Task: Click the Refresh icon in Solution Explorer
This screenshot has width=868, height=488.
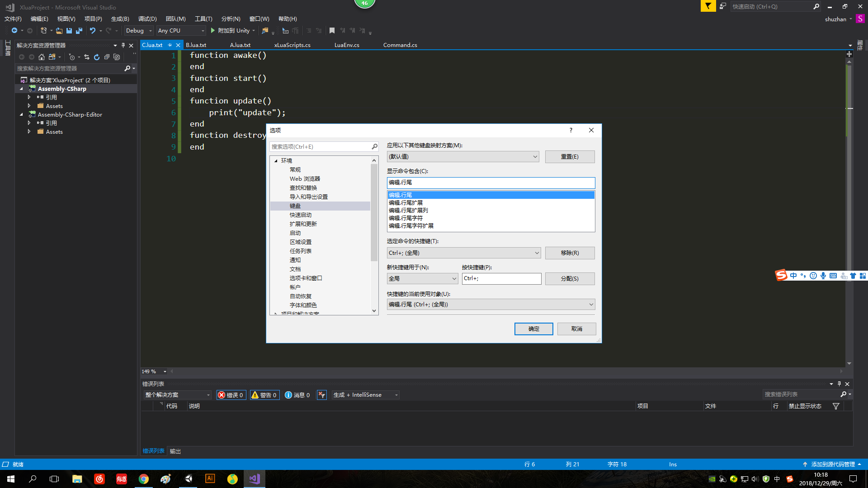Action: 97,57
